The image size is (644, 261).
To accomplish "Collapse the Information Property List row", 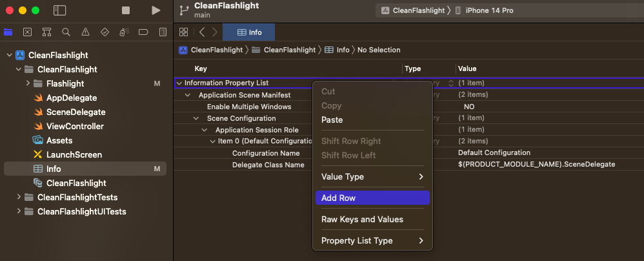I will coord(179,83).
